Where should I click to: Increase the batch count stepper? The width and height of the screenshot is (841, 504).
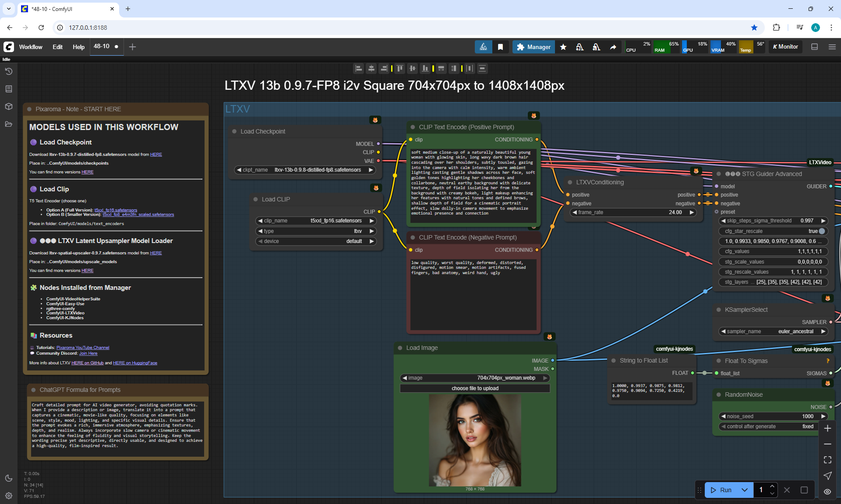[772, 486]
